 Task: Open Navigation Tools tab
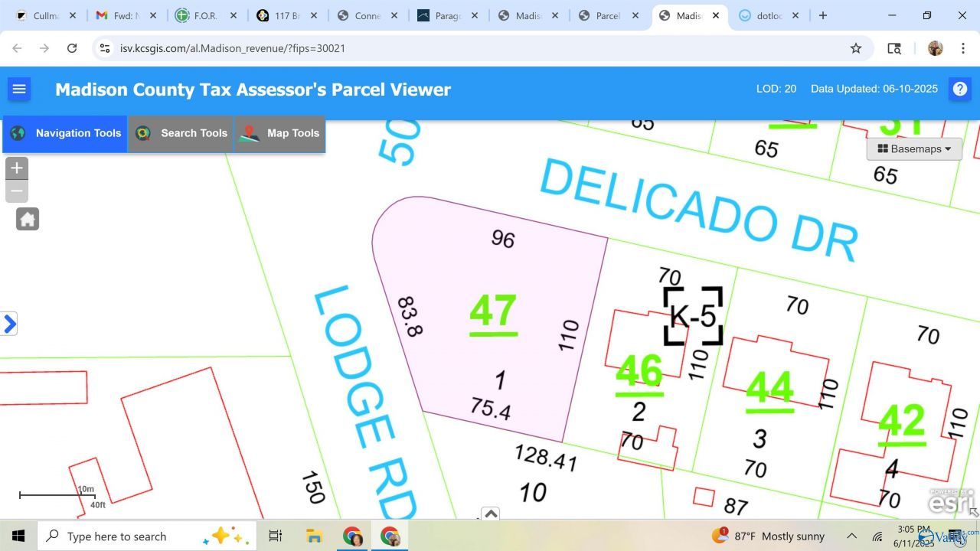pyautogui.click(x=66, y=133)
